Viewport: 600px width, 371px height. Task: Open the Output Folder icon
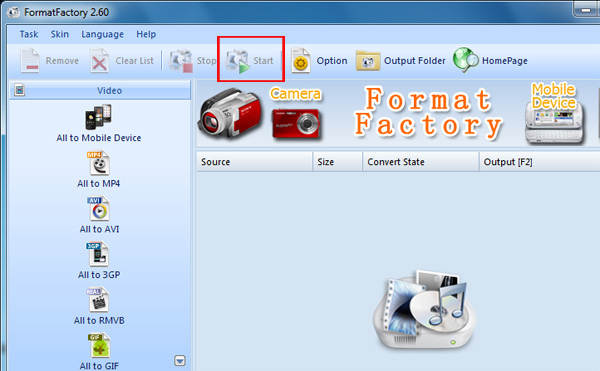pyautogui.click(x=368, y=61)
